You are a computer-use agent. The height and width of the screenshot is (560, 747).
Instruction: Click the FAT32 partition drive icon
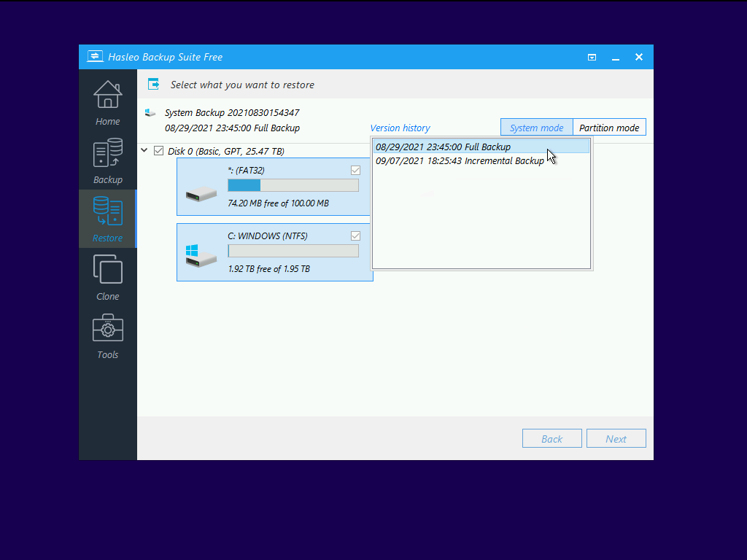(201, 194)
